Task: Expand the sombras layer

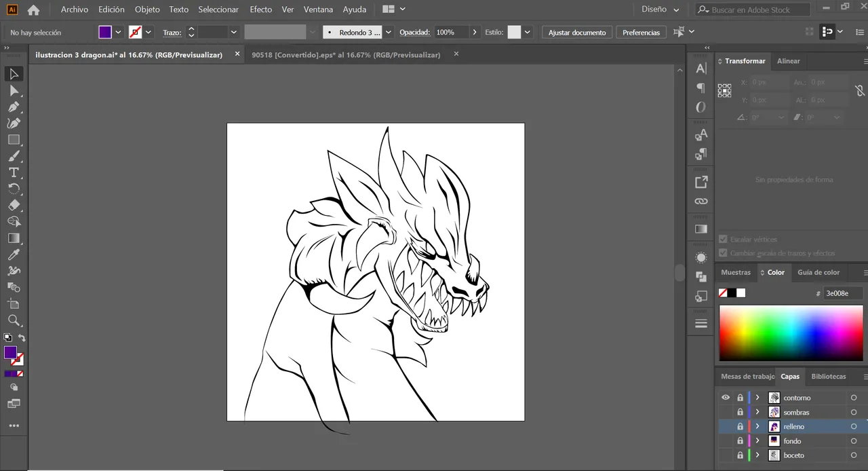Action: 757,412
